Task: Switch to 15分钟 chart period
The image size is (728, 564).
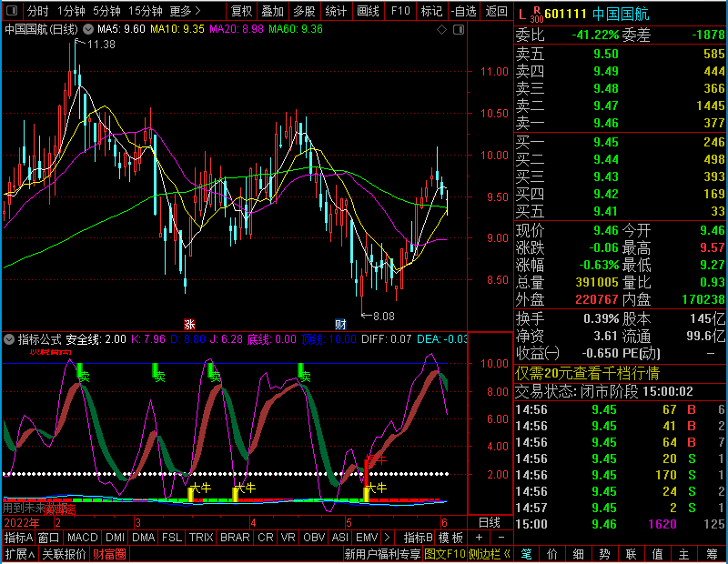Action: pos(145,11)
